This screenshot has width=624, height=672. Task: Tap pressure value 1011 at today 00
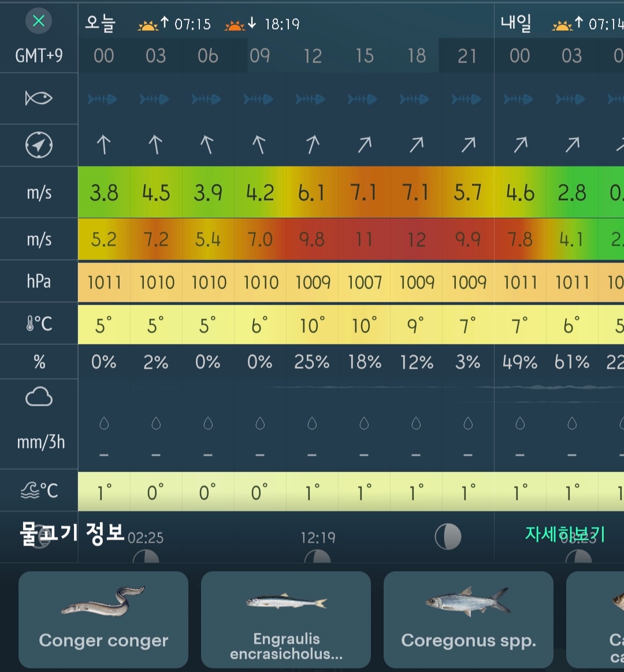point(104,283)
